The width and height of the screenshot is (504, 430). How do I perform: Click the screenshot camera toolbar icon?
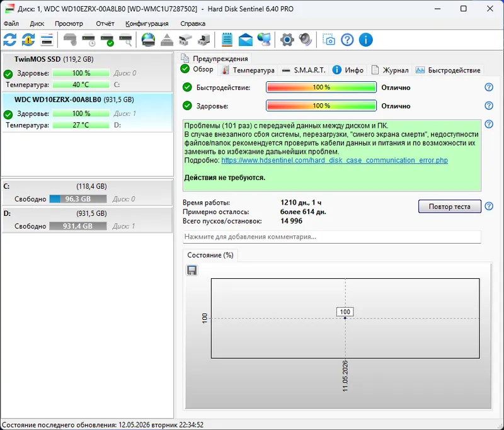point(329,40)
